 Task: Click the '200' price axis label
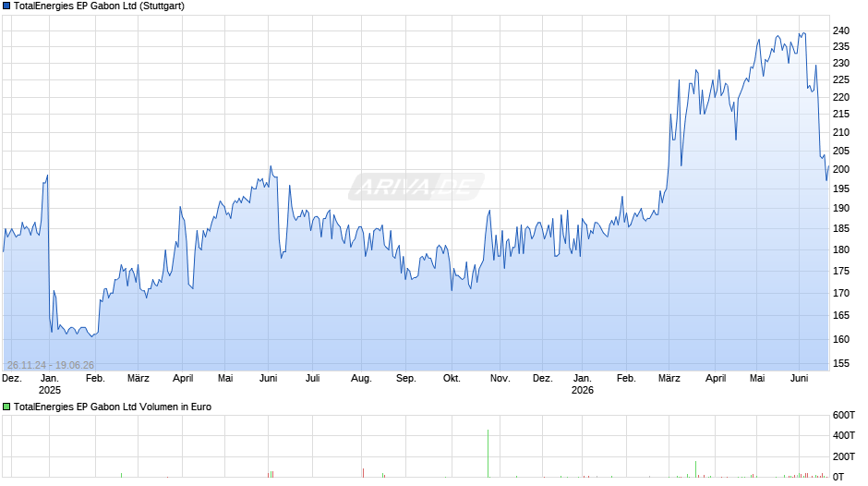(841, 170)
